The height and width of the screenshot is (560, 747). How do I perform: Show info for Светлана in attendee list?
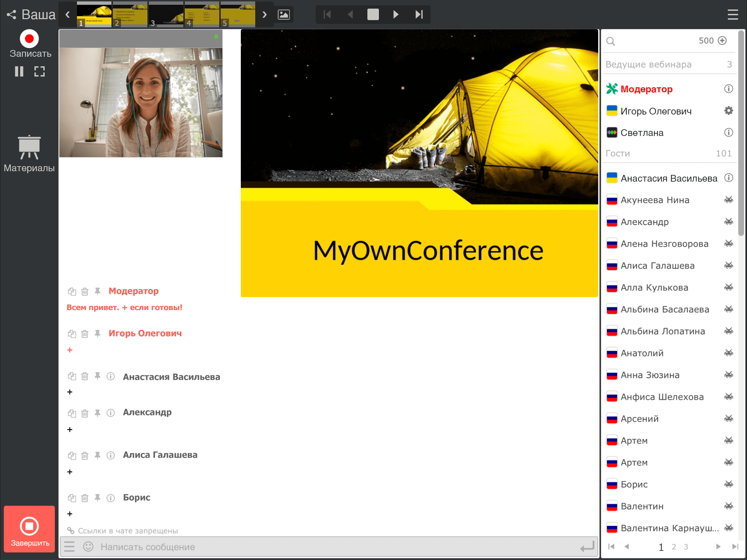coord(729,132)
